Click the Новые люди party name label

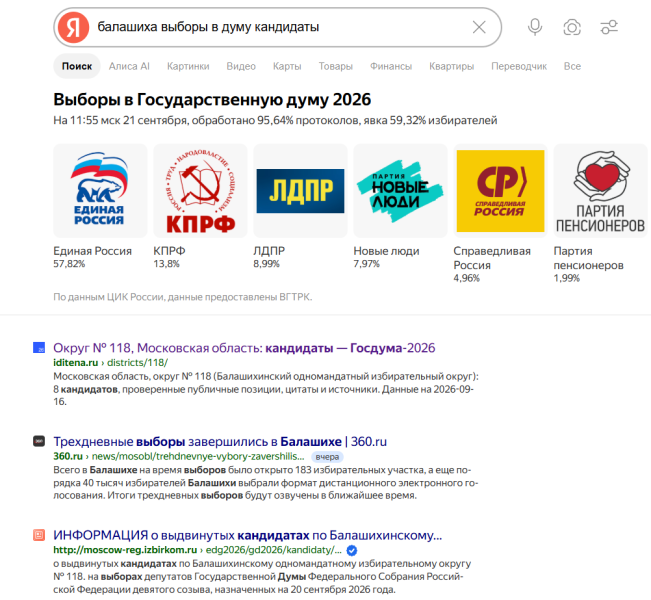[x=386, y=251]
